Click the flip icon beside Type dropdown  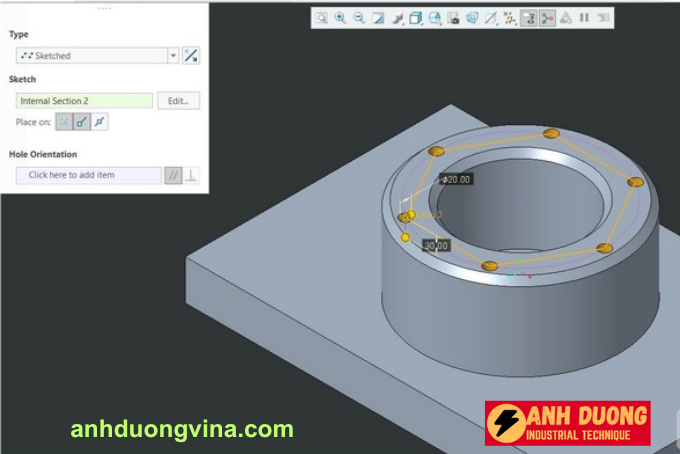tap(191, 56)
